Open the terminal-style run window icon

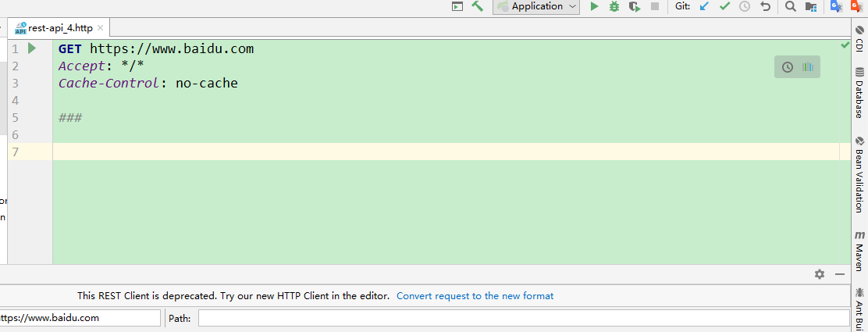pos(457,7)
